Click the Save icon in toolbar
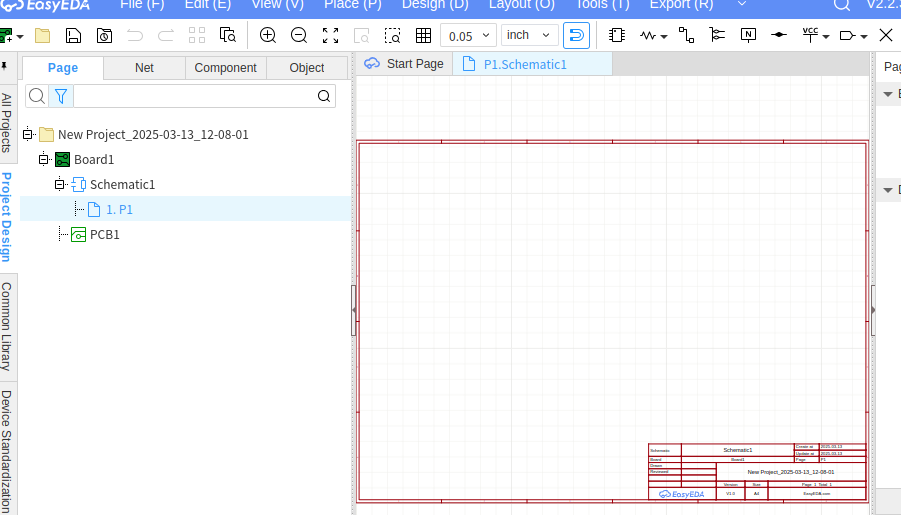The width and height of the screenshot is (901, 515). [73, 36]
